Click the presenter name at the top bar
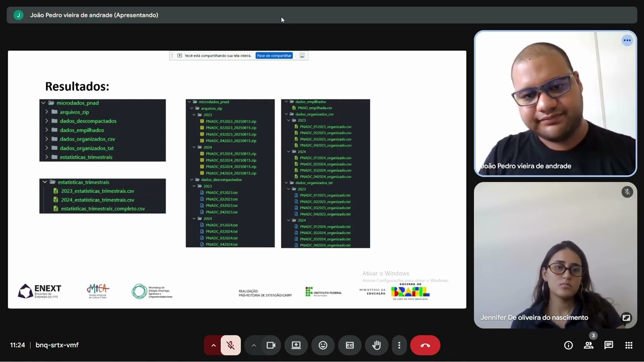This screenshot has height=362, width=644. pos(94,15)
